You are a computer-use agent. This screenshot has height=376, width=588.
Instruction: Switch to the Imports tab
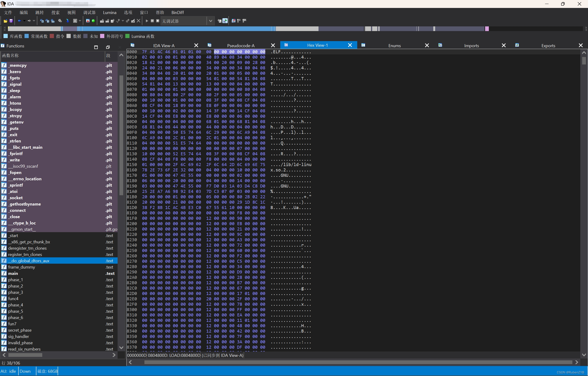click(x=471, y=46)
